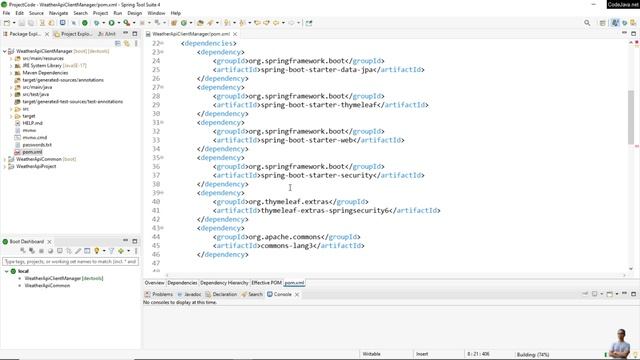This screenshot has width=640, height=360.
Task: Maximize the editor area
Action: click(633, 33)
